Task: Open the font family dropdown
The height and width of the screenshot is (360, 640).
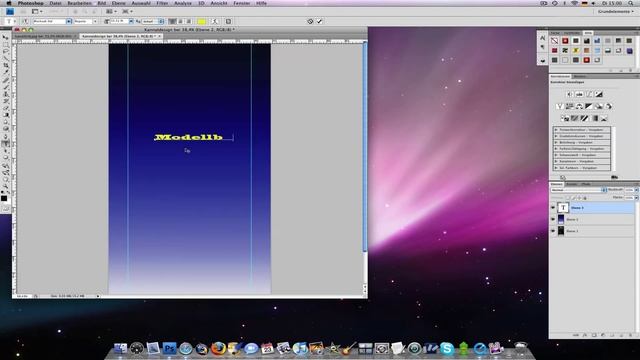Action: 69,21
